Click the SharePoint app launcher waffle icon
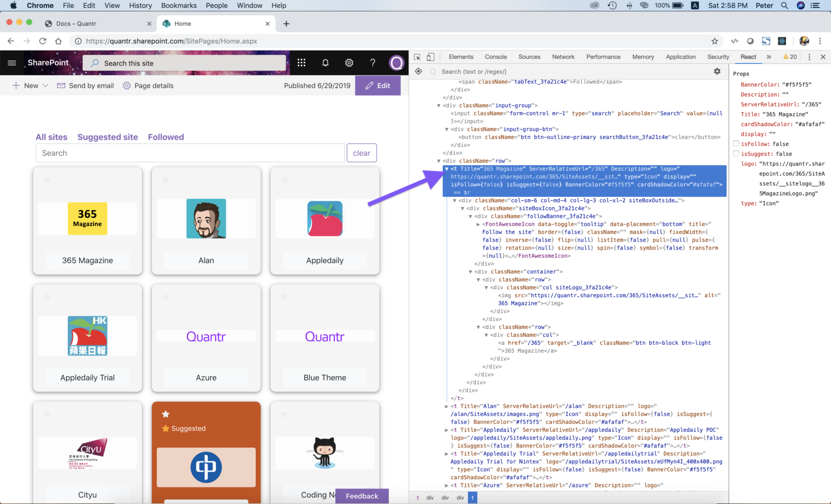This screenshot has height=504, width=831. pos(301,63)
